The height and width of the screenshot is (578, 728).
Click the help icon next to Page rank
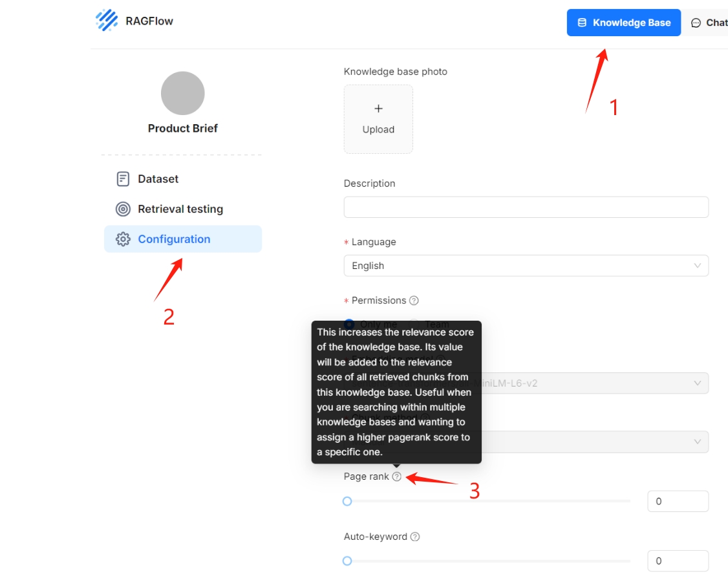coord(396,476)
